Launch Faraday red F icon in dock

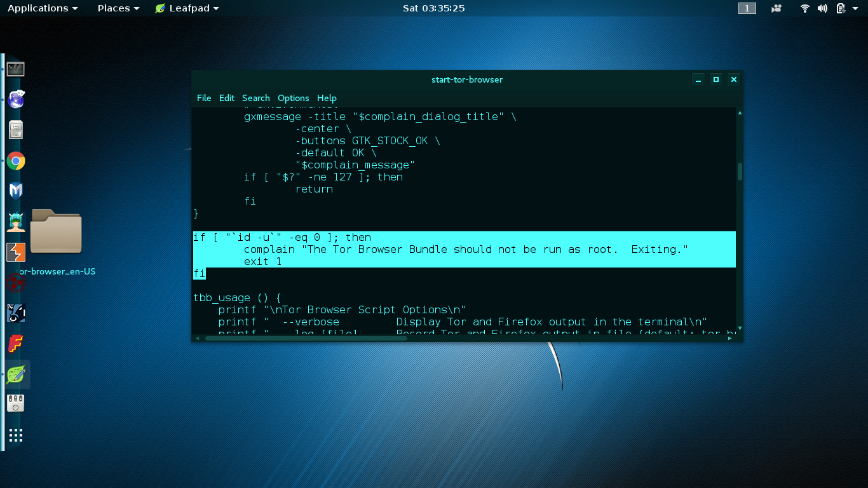point(16,344)
